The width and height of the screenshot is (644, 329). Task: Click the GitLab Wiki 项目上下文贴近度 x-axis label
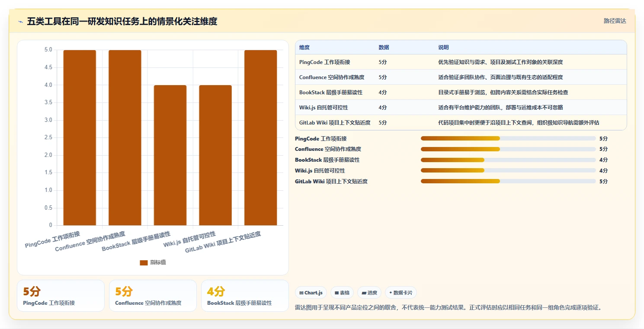[223, 243]
